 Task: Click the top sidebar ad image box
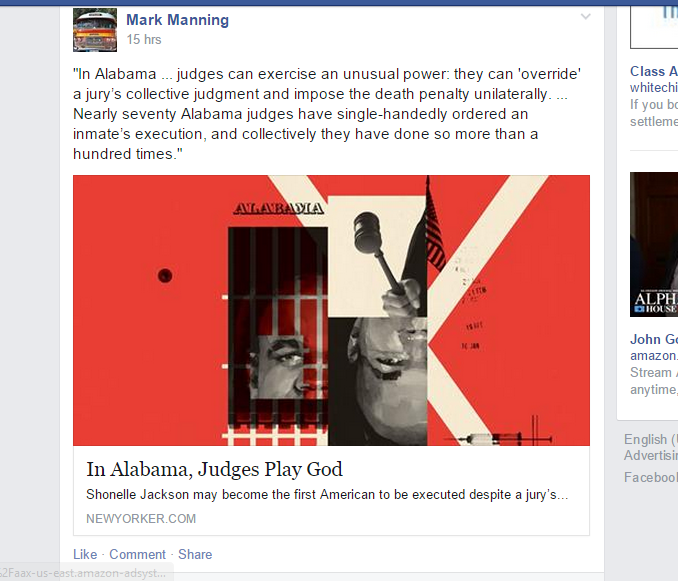pyautogui.click(x=654, y=27)
